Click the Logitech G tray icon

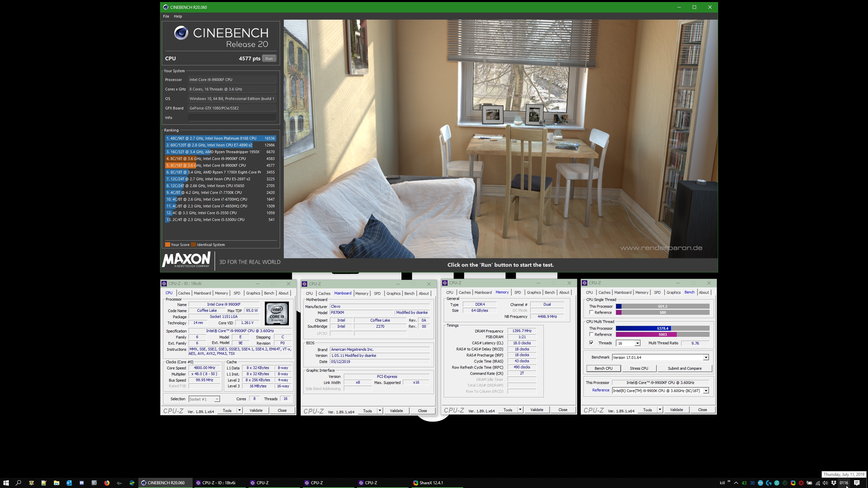coord(769,483)
